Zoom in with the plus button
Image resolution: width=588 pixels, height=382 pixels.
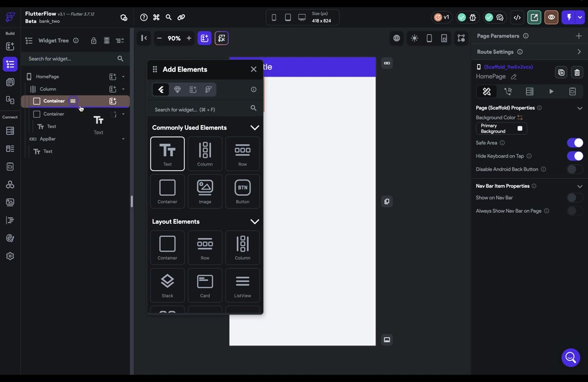coord(189,38)
